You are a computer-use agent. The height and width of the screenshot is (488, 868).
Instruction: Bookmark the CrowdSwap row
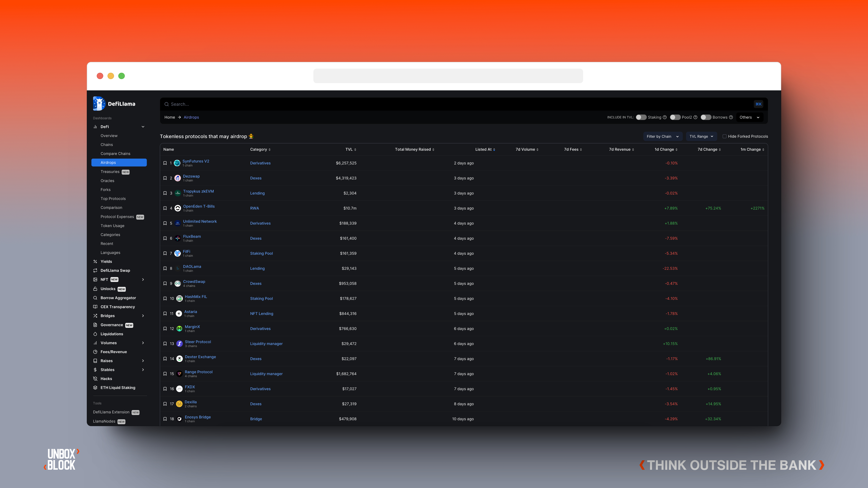coord(165,284)
